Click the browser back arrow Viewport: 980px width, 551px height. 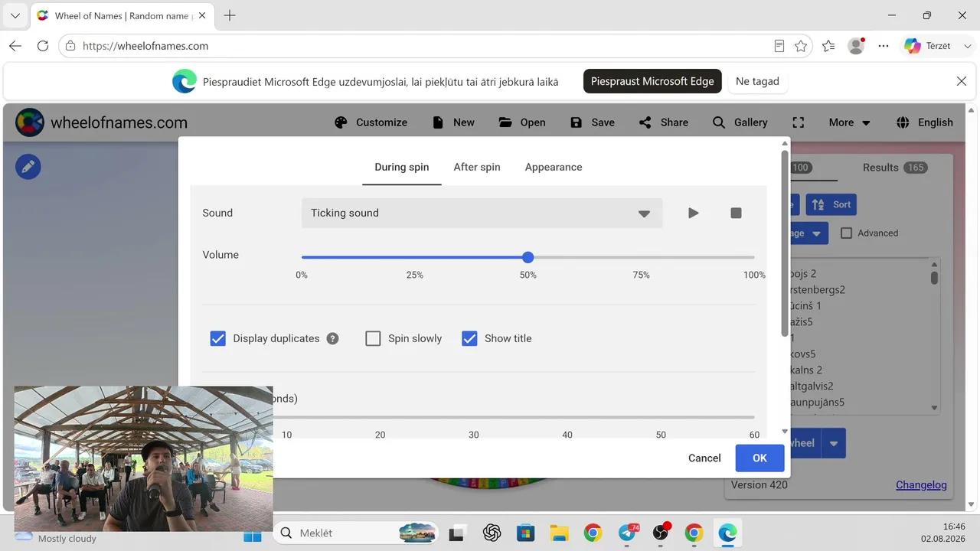pyautogui.click(x=15, y=46)
